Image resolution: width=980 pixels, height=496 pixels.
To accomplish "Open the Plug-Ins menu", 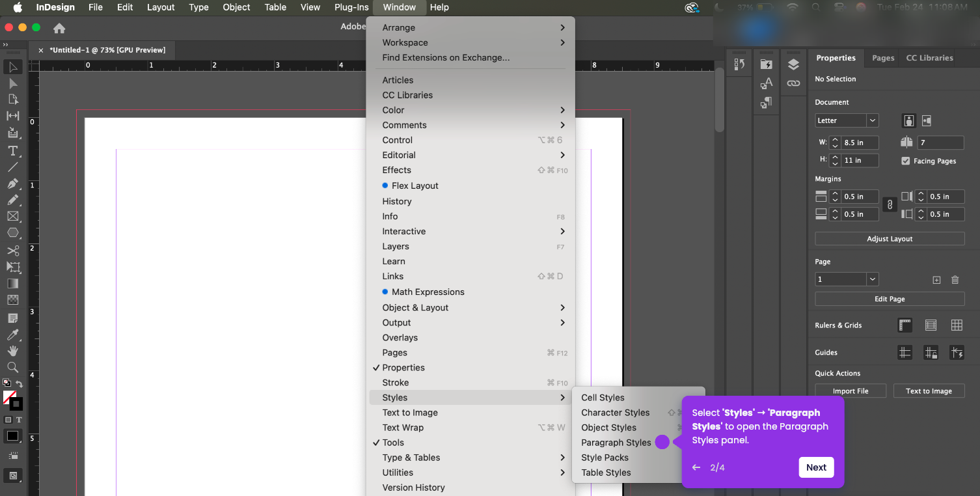I will [x=351, y=7].
